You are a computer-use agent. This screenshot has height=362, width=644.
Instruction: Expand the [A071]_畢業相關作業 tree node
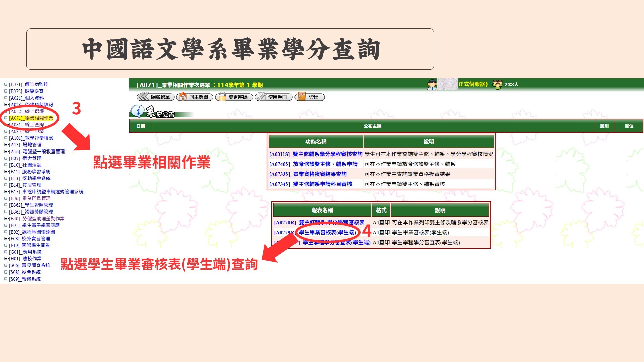[6, 118]
